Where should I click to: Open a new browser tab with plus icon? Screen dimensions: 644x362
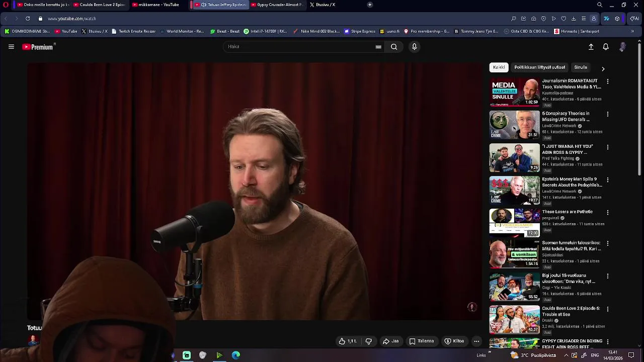tap(370, 5)
